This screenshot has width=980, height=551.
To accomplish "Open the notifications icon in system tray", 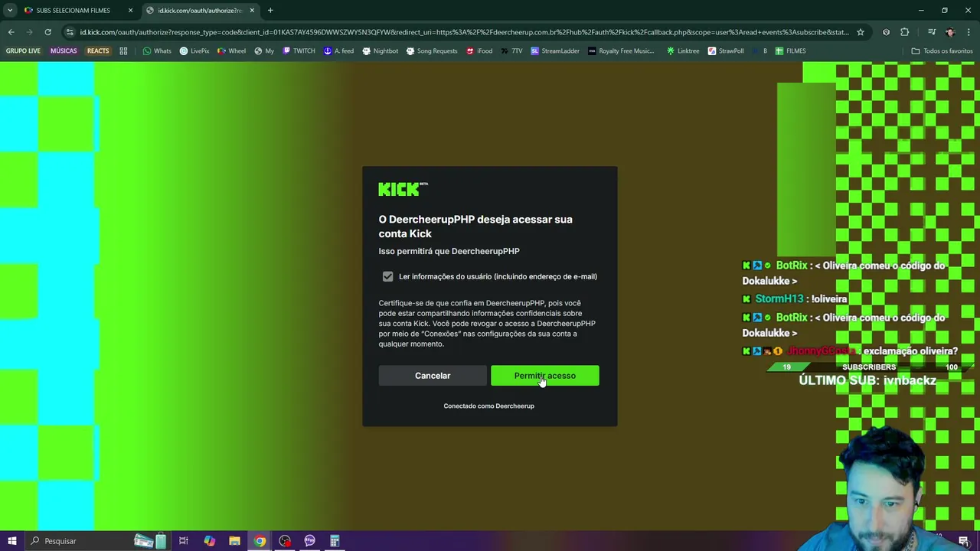I will (x=964, y=541).
